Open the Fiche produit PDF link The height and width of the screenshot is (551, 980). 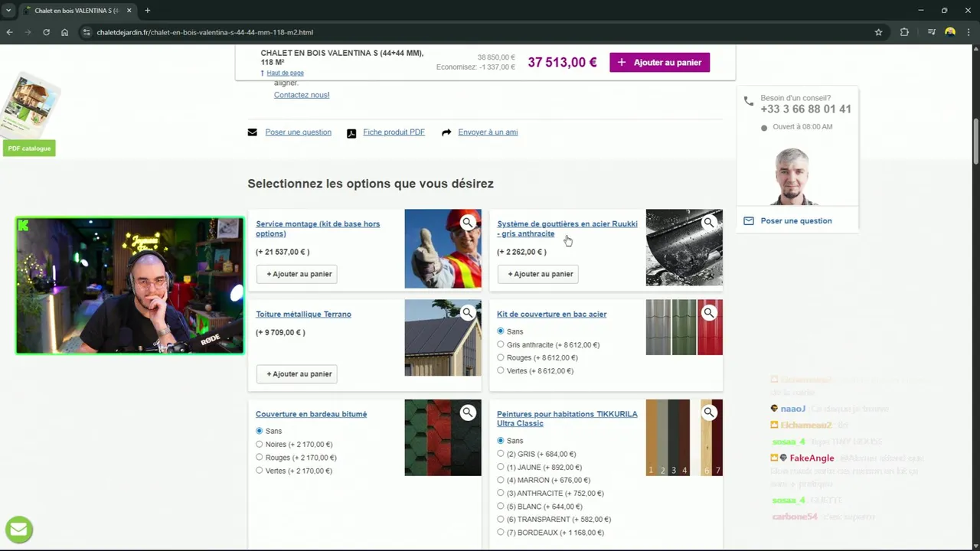394,132
